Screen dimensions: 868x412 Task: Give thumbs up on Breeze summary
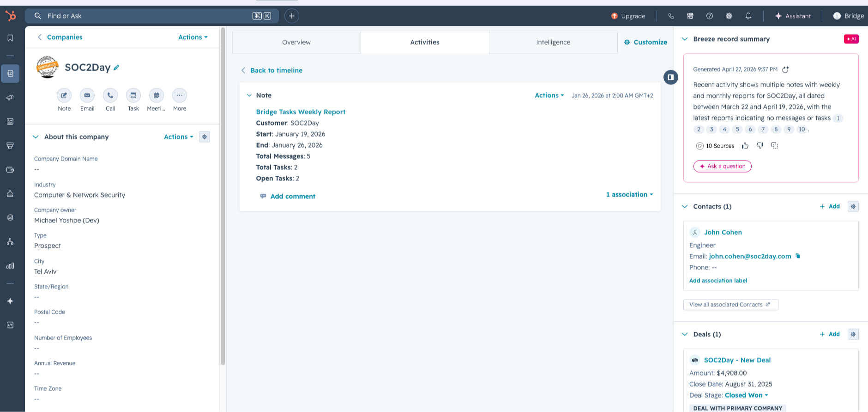tap(745, 146)
